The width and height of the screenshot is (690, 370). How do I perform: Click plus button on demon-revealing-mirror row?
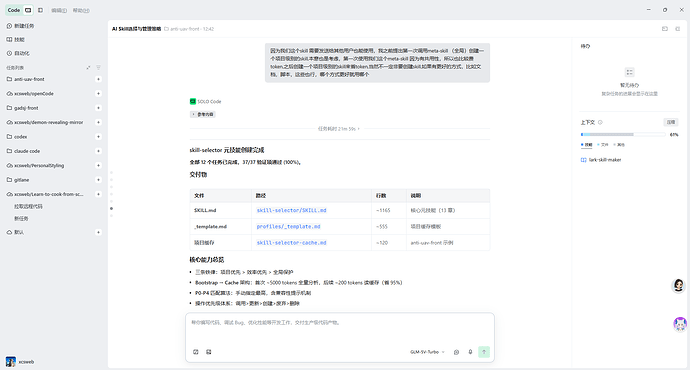tap(98, 122)
